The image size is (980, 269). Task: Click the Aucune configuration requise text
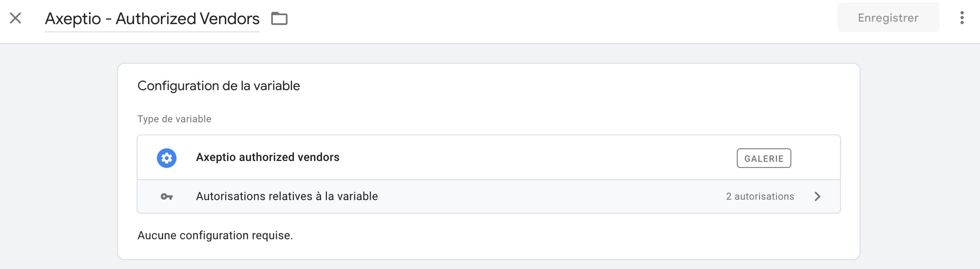(x=215, y=236)
